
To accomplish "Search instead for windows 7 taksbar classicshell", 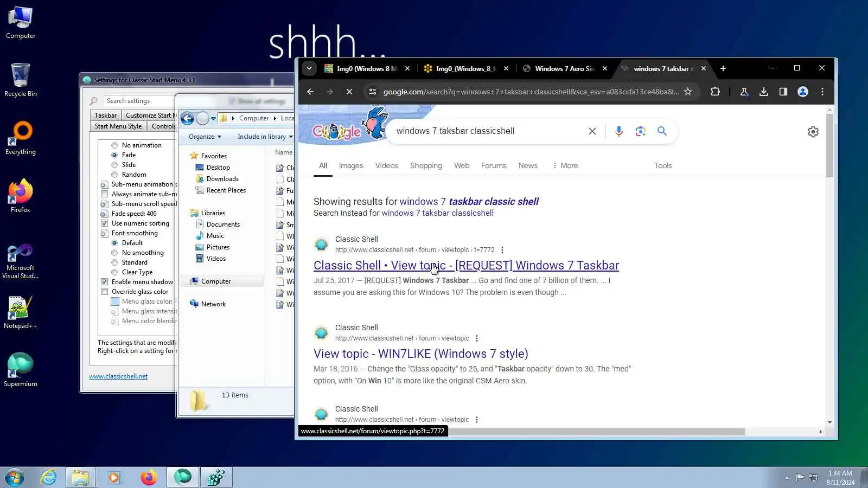I will click(x=438, y=213).
